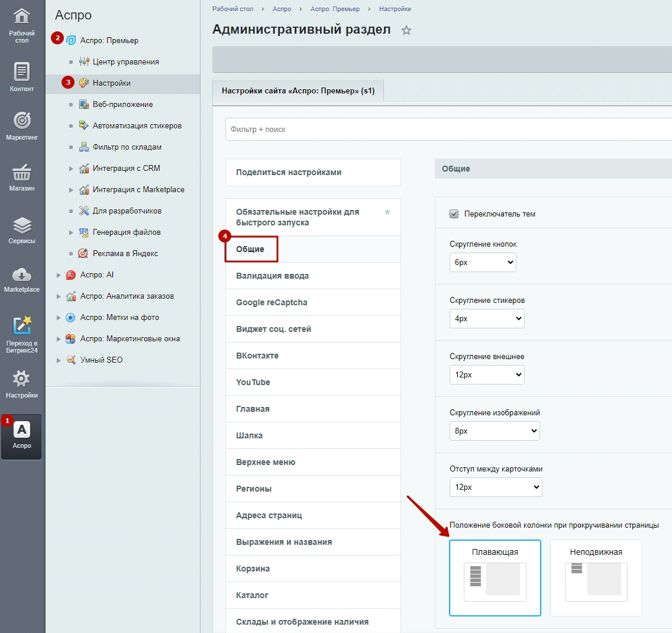Open the Валидация ввода section

point(314,276)
